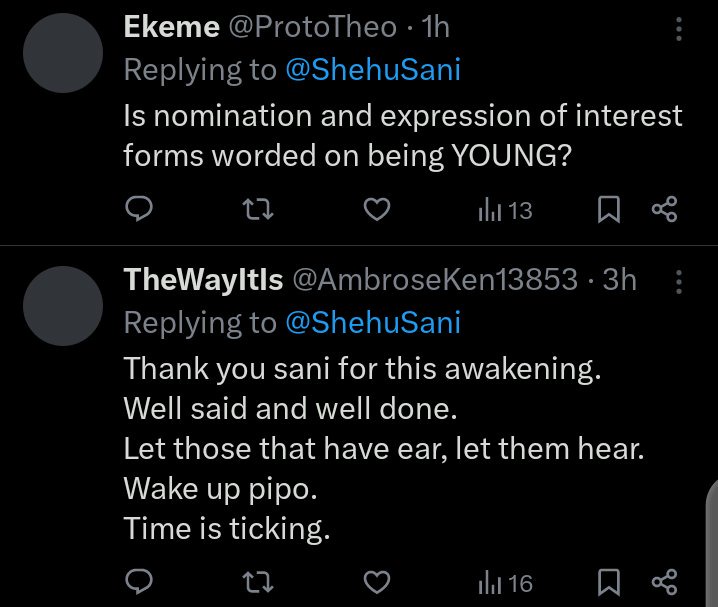Retweet Ekeme's post

257,210
